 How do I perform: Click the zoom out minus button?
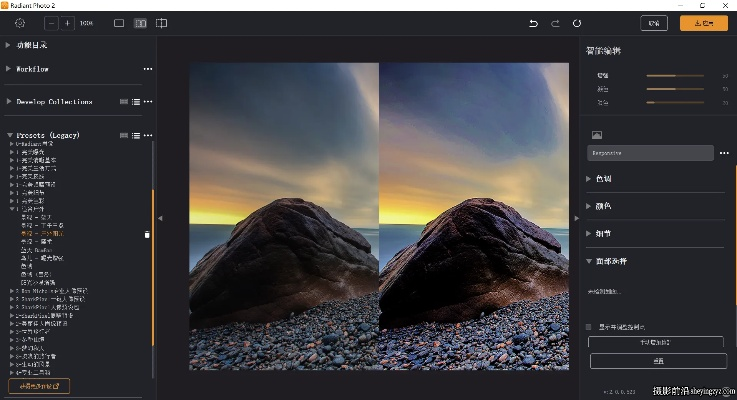point(52,22)
